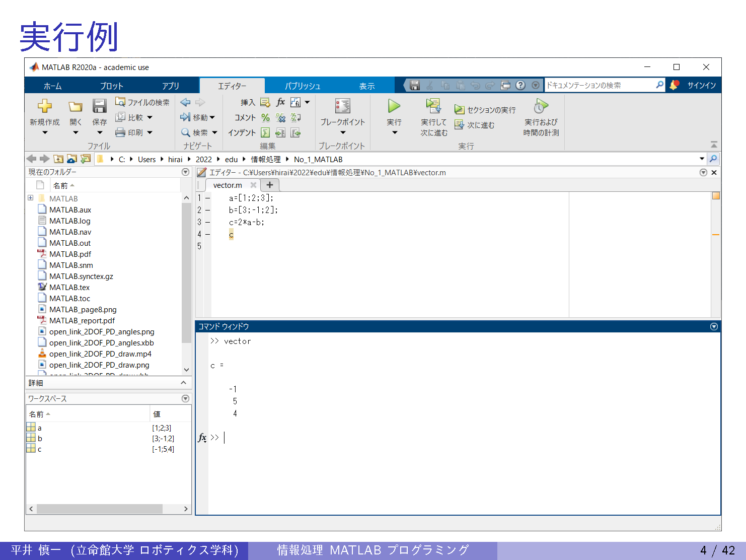
Task: Click the documentation search field
Action: click(x=599, y=86)
